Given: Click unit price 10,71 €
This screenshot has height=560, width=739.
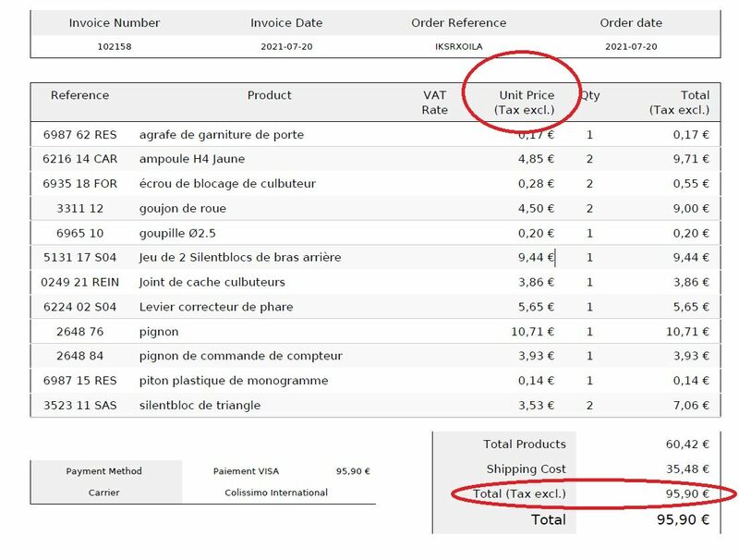Looking at the screenshot, I should click(x=533, y=332).
